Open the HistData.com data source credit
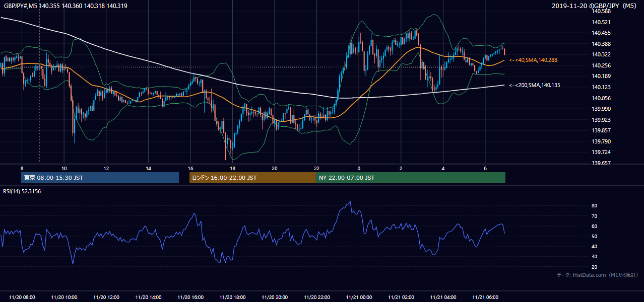Image resolution: width=644 pixels, height=302 pixels. click(x=598, y=275)
